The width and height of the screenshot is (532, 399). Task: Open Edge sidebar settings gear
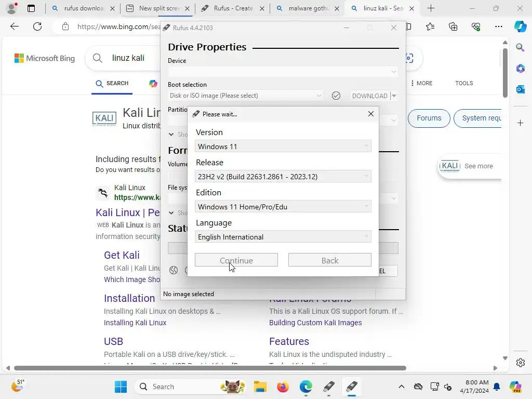[520, 363]
